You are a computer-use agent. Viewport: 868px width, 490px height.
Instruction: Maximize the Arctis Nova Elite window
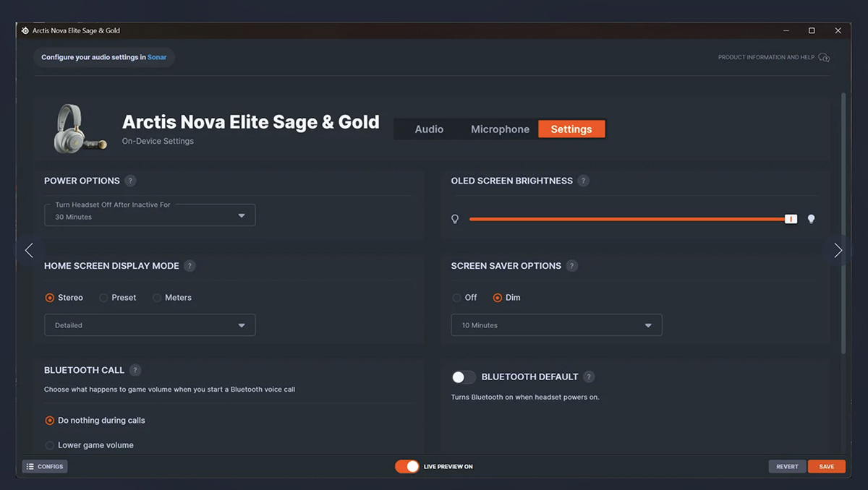pos(812,31)
